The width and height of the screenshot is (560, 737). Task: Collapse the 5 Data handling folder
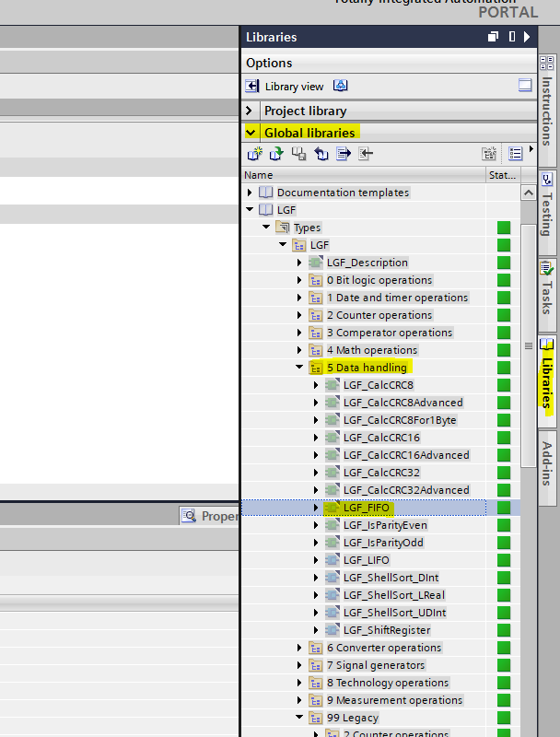[x=299, y=368]
